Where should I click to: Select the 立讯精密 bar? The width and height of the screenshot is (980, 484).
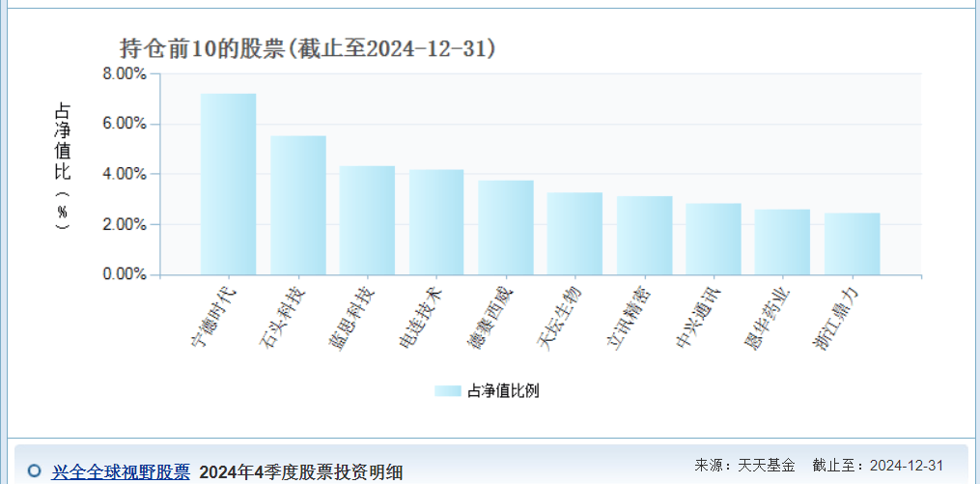coord(644,236)
